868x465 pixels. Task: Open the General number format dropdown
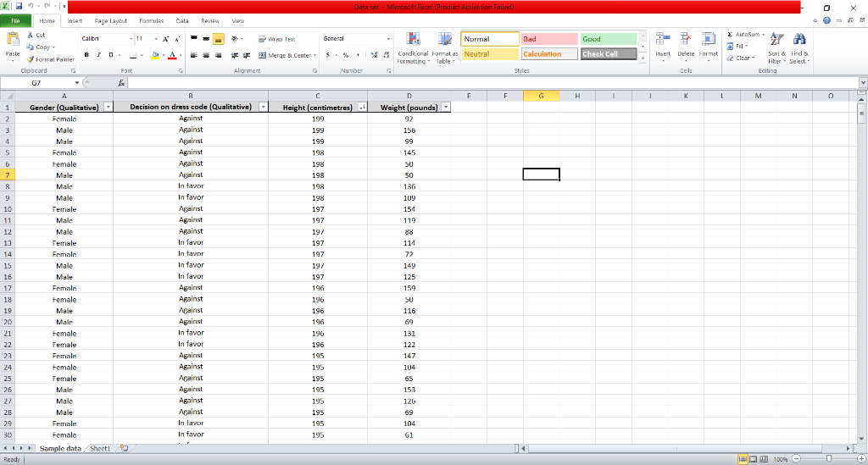point(388,39)
